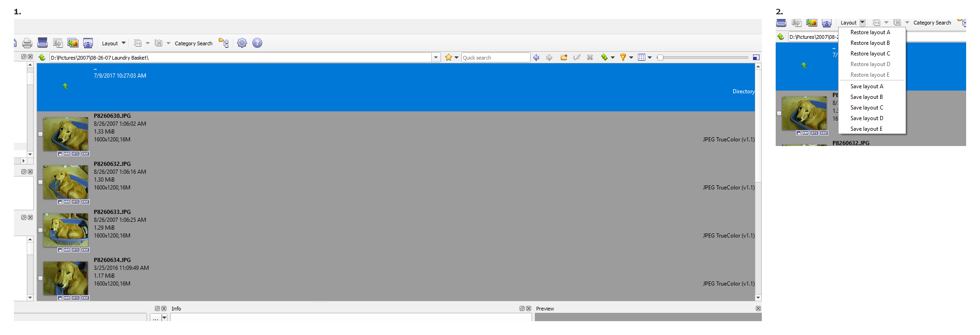
Task: Click the yellow filter funnel icon
Action: (623, 57)
